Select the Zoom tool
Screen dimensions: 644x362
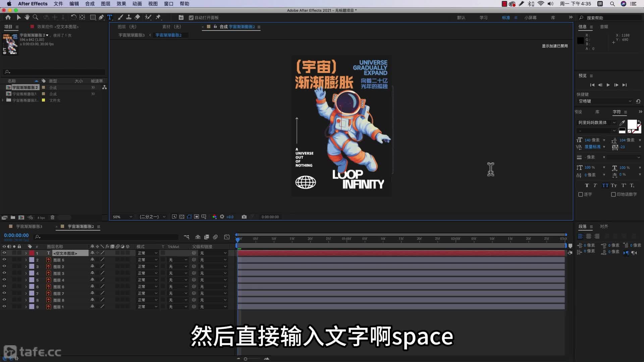coord(35,17)
